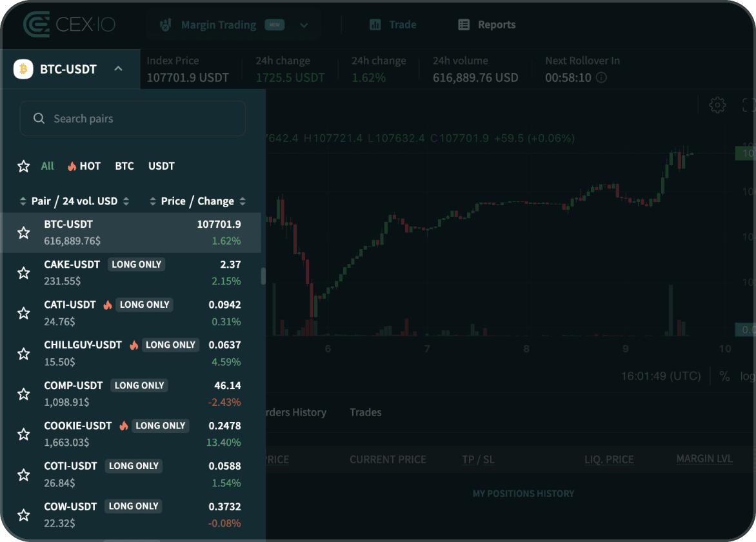Show favorites with the star filter
The width and height of the screenshot is (756, 542).
tap(24, 166)
